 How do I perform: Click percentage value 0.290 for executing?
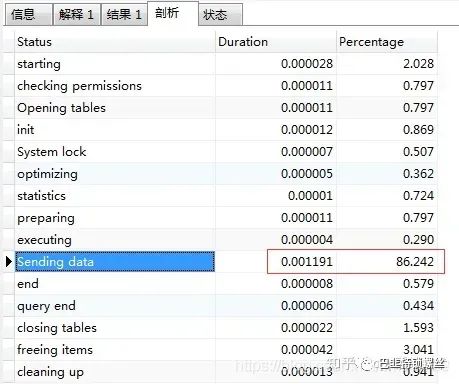[418, 240]
